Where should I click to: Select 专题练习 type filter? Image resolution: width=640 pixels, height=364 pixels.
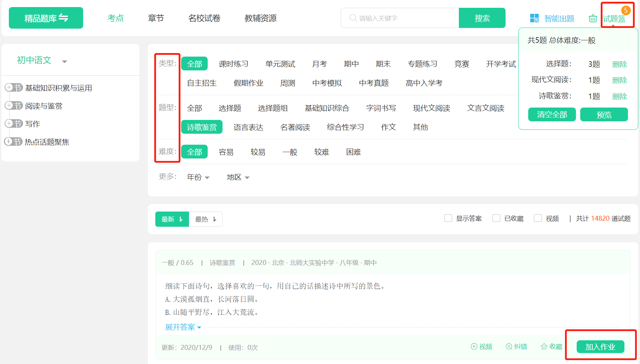pyautogui.click(x=422, y=64)
